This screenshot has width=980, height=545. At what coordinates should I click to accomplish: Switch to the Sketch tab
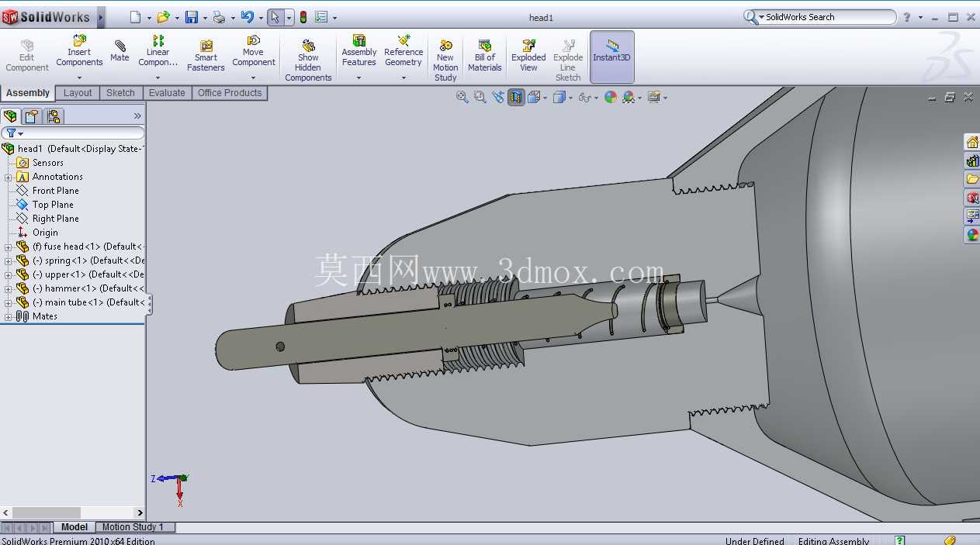click(x=120, y=93)
